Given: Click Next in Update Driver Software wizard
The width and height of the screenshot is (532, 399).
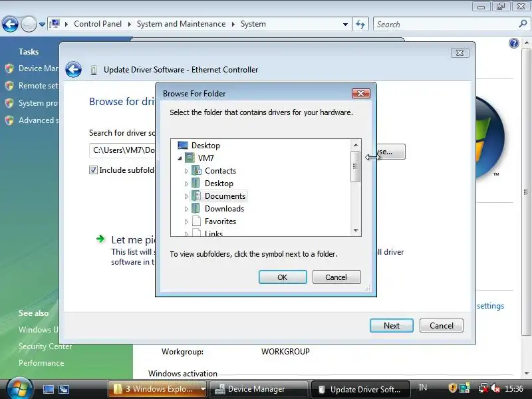Looking at the screenshot, I should [392, 326].
